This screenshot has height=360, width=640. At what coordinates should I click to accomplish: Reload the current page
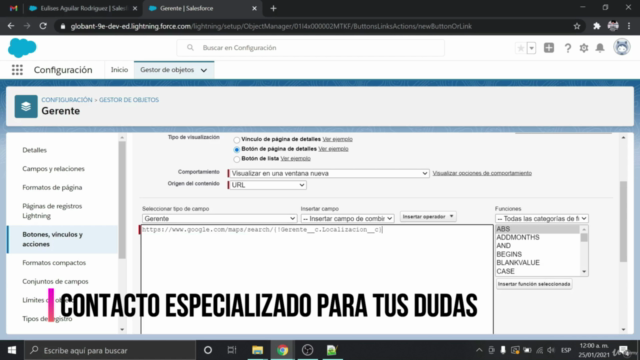pyautogui.click(x=43, y=26)
